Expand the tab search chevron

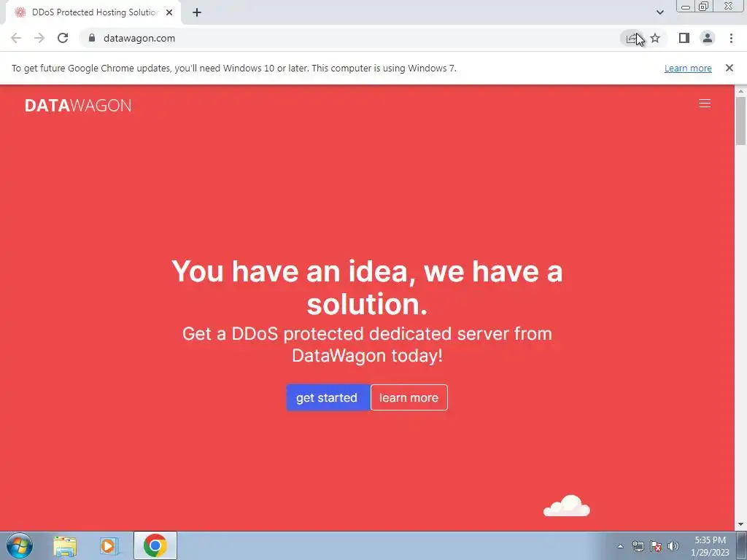(x=659, y=12)
